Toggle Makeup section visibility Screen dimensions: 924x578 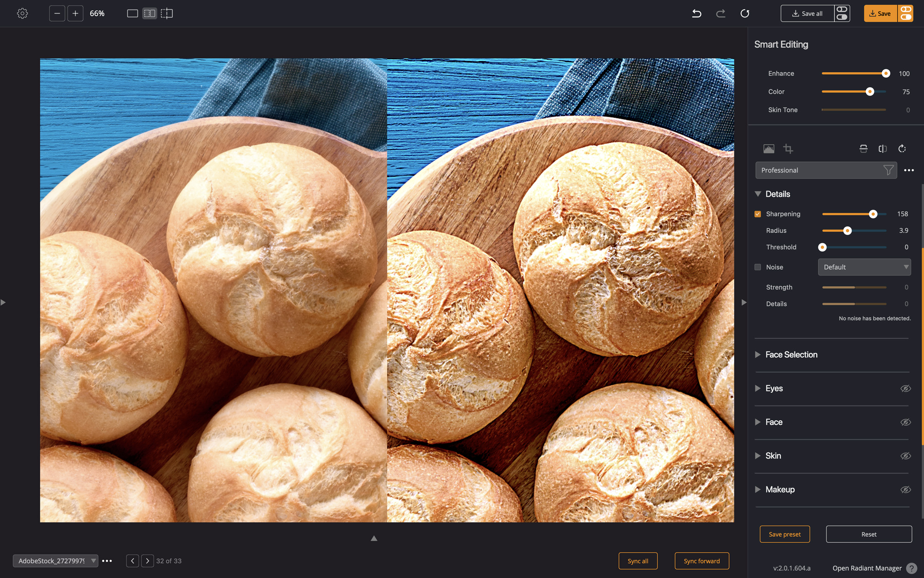coord(906,490)
